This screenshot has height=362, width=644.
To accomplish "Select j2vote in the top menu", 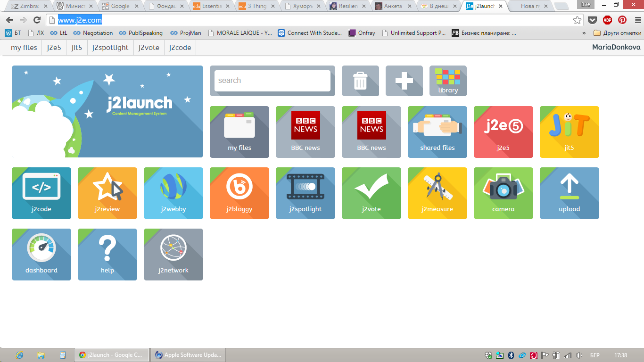I will coord(149,48).
